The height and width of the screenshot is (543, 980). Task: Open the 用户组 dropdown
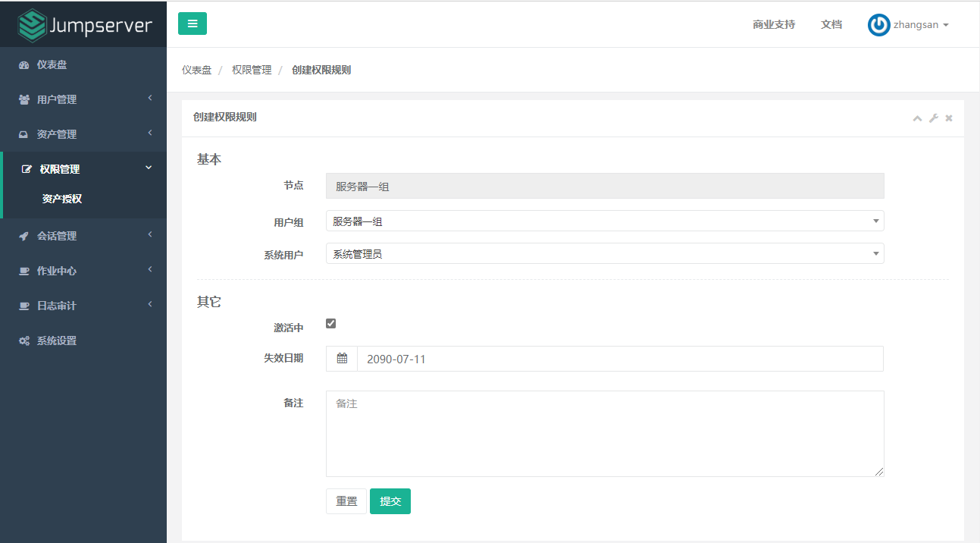coord(604,221)
